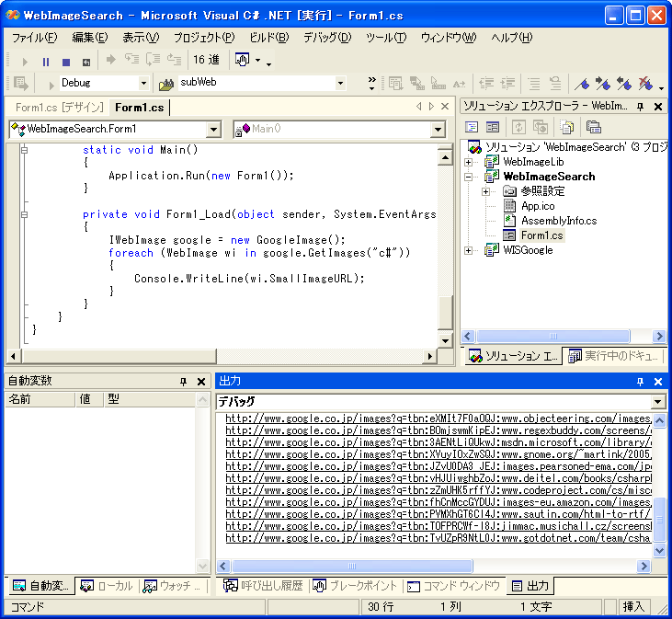Viewport: 672px width, 619px height.
Task: Click Show All Files icon in Solution Explorer
Action: click(566, 127)
